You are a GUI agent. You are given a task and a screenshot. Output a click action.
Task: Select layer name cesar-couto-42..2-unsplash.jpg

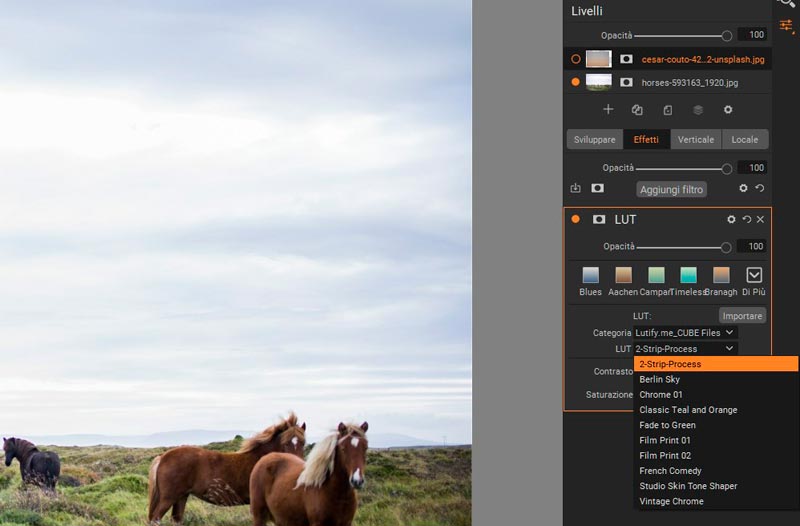(703, 60)
